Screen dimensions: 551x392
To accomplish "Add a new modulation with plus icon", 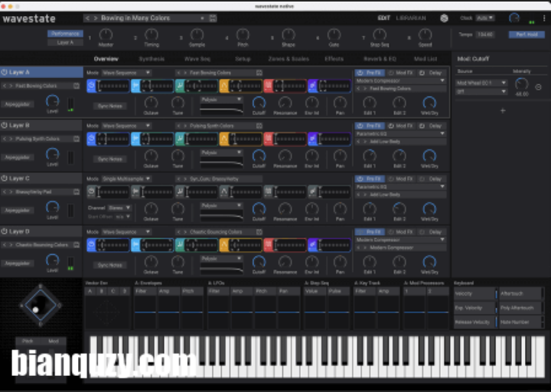I will point(503,110).
